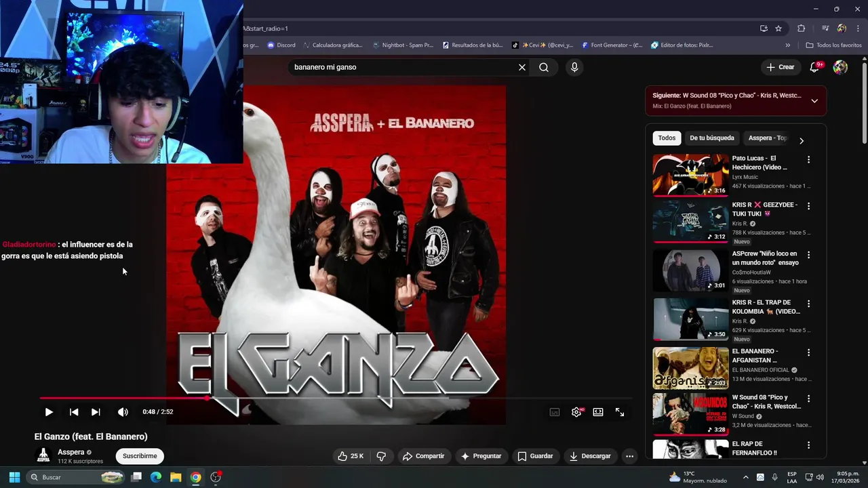Clear the YouTube search text
868x488 pixels.
coord(522,67)
